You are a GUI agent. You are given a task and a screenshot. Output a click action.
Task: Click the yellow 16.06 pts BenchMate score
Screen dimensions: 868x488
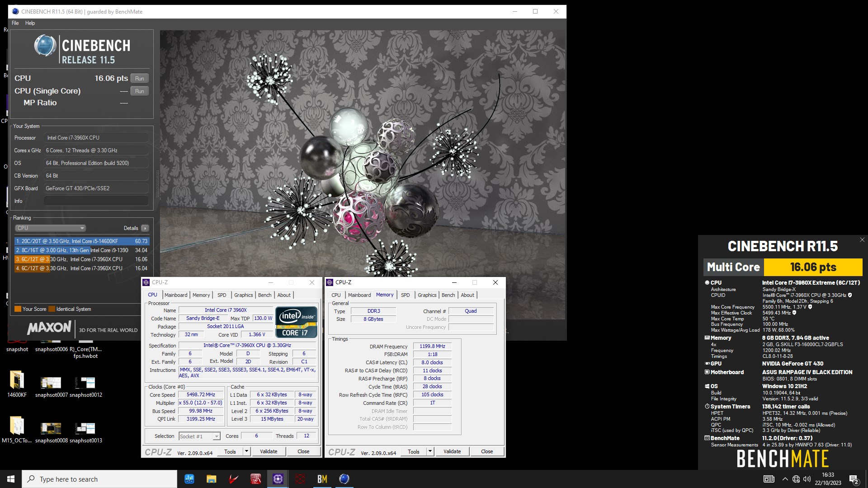tap(813, 267)
